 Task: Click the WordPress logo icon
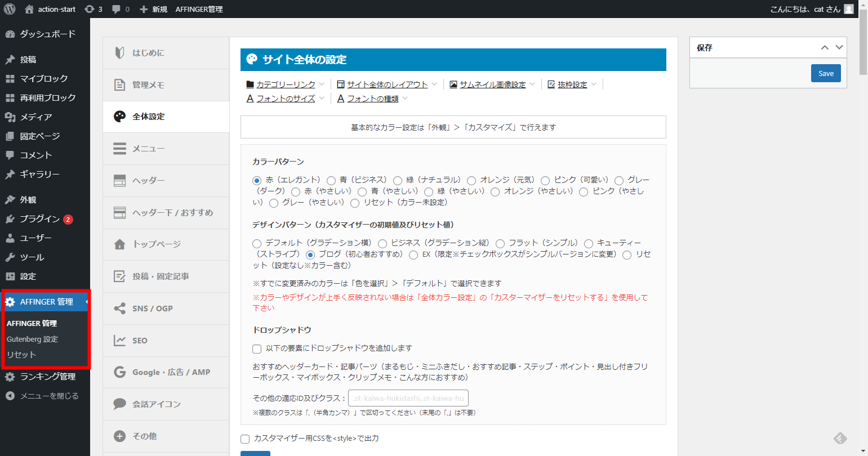tap(10, 9)
